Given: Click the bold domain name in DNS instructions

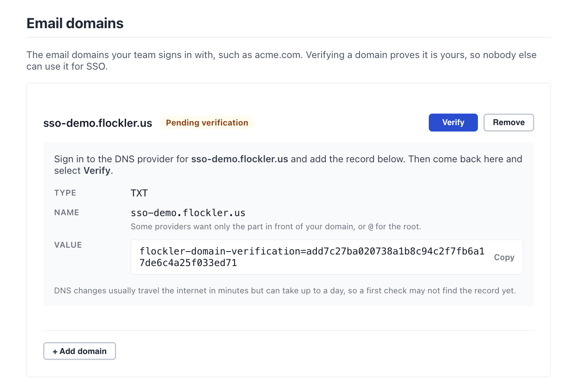Looking at the screenshot, I should click(240, 159).
